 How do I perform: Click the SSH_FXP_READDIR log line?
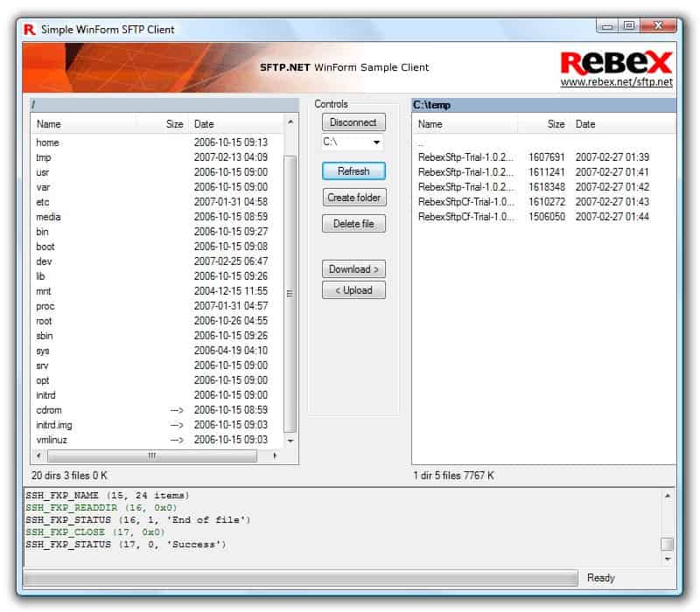[101, 508]
